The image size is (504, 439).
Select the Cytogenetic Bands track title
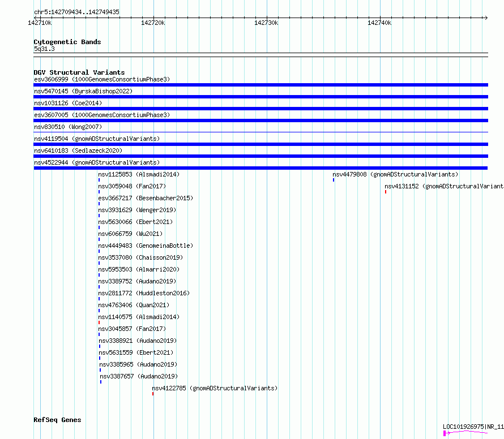tap(67, 42)
